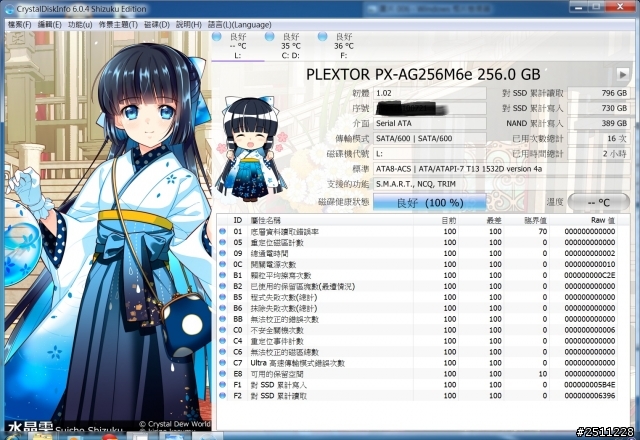Click the transfer mode SATA/600 field
The width and height of the screenshot is (640, 440).
click(430, 138)
